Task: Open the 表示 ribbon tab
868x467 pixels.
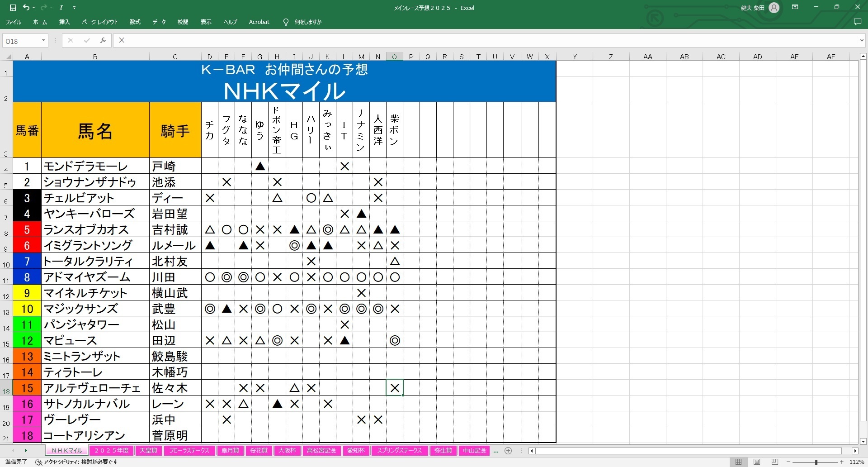Action: click(206, 22)
